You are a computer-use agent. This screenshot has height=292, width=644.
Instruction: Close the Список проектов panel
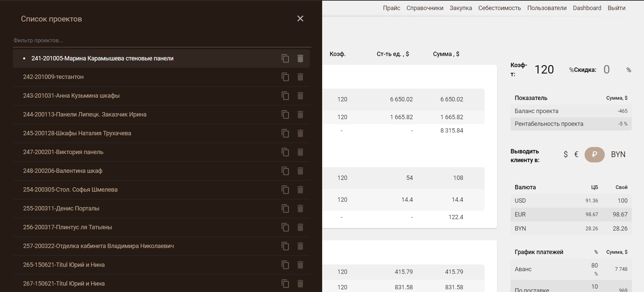click(x=300, y=19)
